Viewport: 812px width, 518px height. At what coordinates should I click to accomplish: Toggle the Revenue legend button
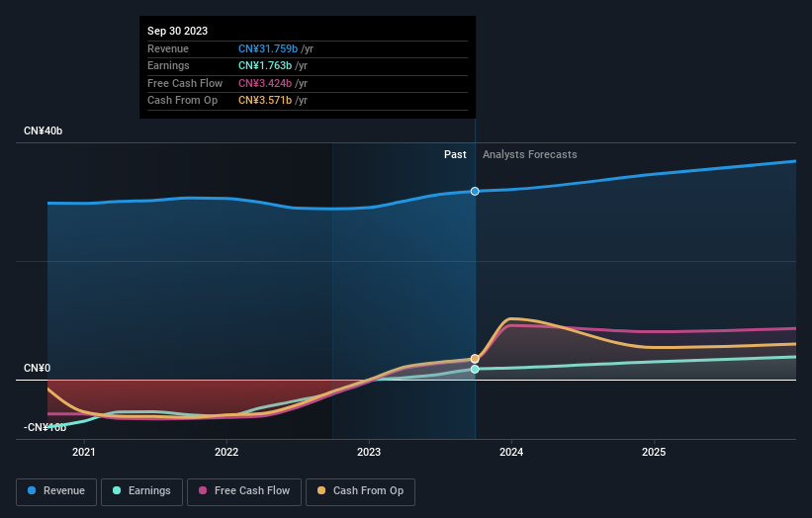pos(56,491)
